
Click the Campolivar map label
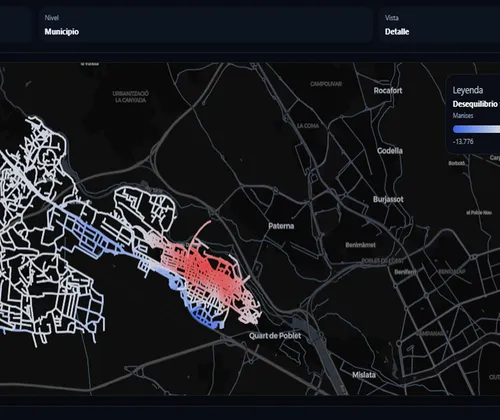(x=326, y=84)
